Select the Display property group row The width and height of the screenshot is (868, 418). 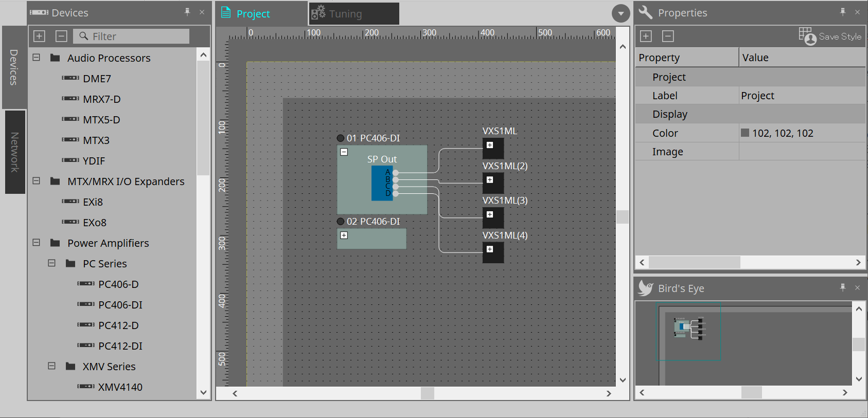(751, 114)
